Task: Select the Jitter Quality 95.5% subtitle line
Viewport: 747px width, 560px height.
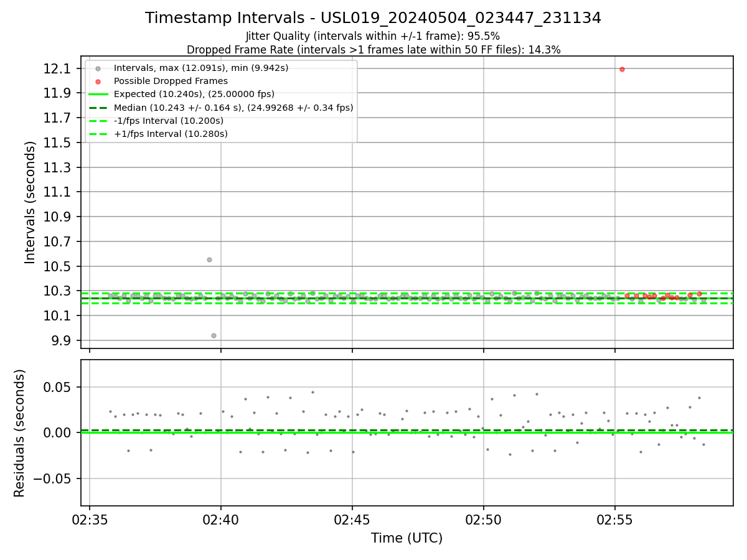Action: coord(373,36)
